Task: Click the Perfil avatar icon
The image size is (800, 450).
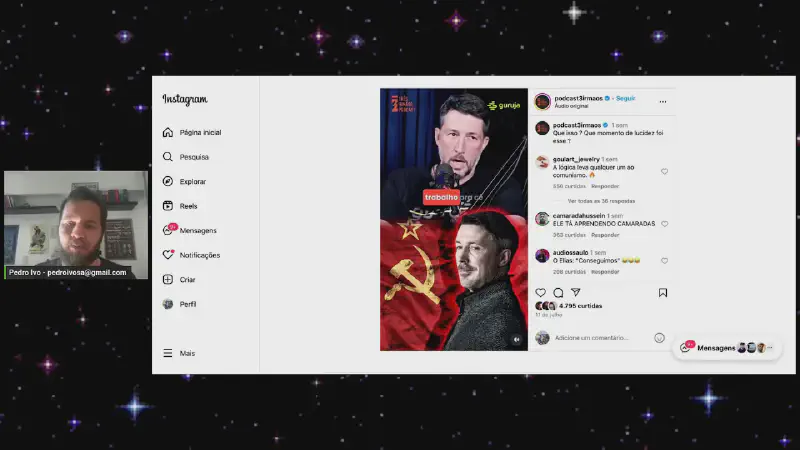Action: click(x=168, y=304)
